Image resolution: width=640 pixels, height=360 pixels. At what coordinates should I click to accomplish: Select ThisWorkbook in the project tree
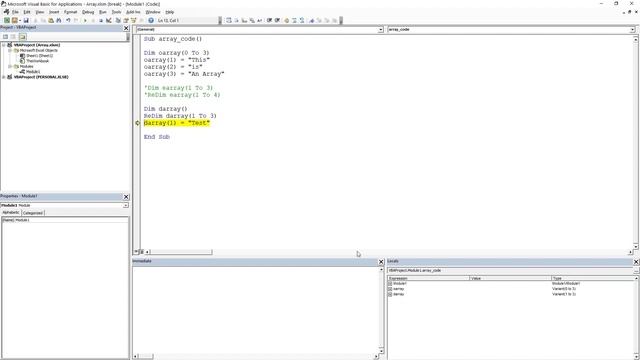click(38, 61)
